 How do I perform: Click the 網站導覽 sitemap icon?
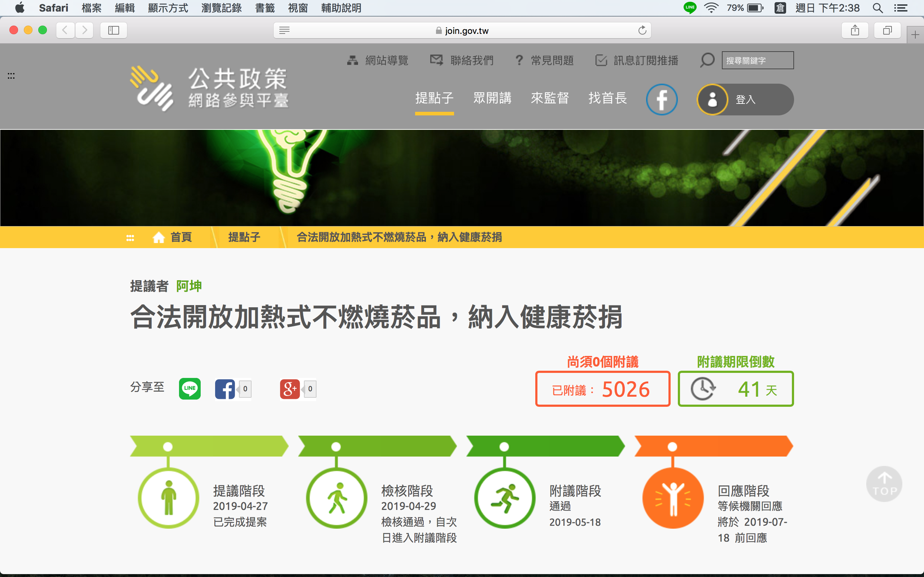(x=352, y=60)
